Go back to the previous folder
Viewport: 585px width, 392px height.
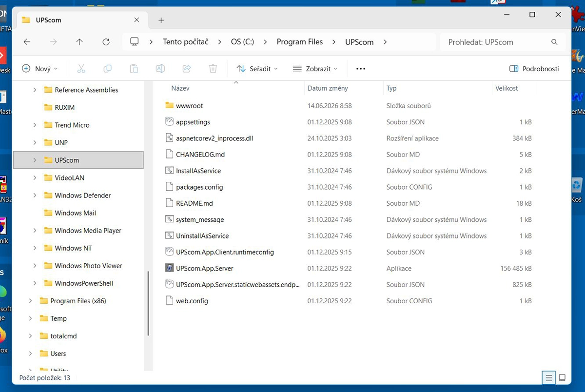click(x=27, y=42)
